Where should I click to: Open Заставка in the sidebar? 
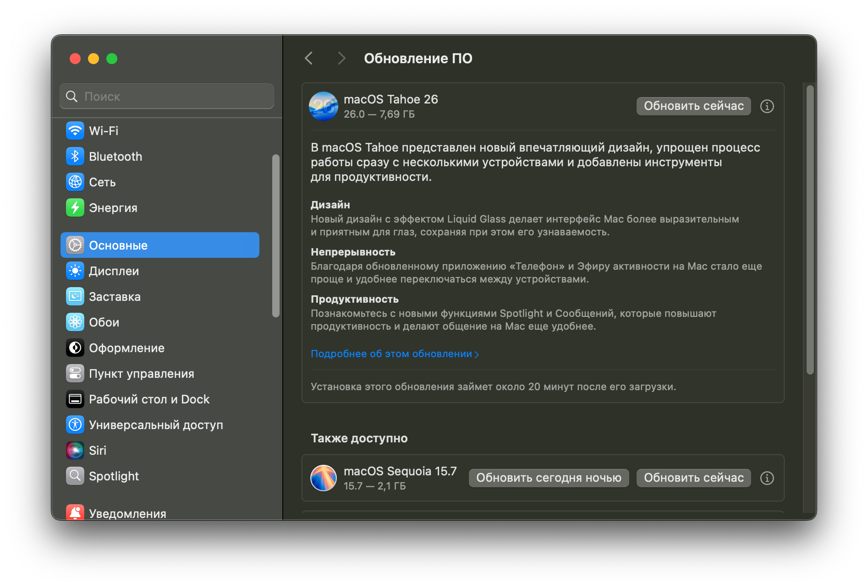(x=160, y=297)
